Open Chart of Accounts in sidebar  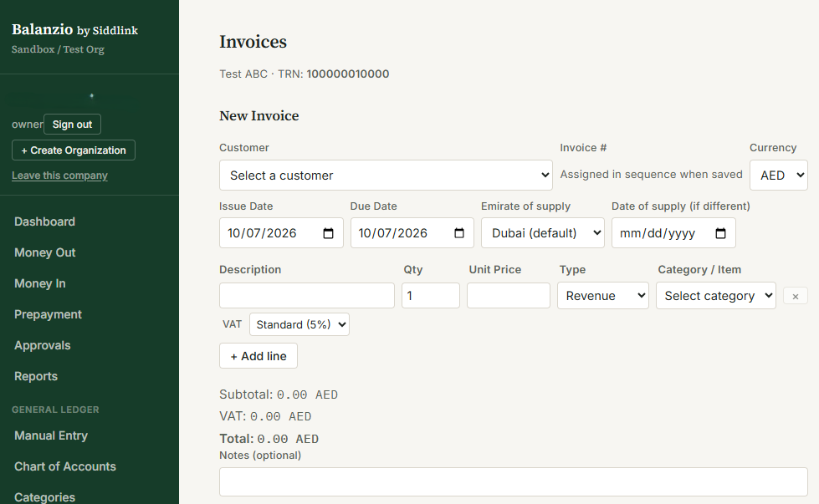click(65, 466)
